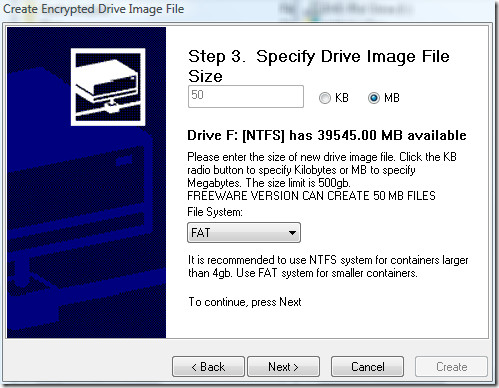Click the image file size input field
The height and width of the screenshot is (388, 499).
click(246, 97)
